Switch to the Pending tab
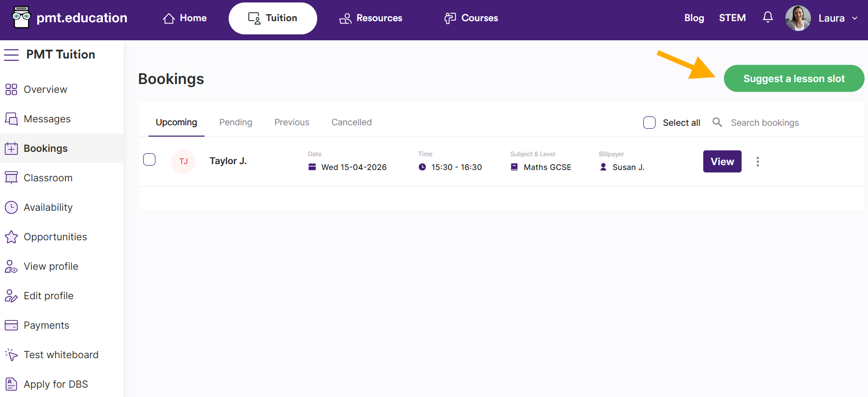Viewport: 868px width, 397px height. click(x=236, y=122)
